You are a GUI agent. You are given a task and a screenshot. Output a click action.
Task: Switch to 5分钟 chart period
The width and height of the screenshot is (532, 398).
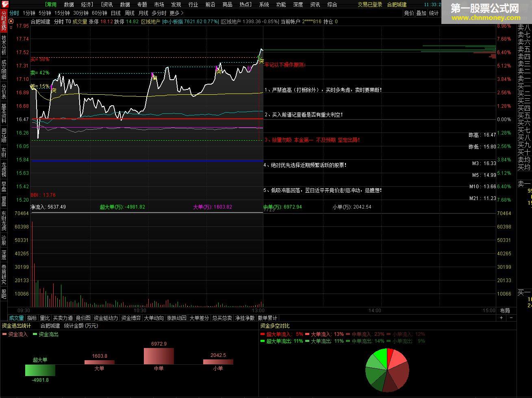(45, 13)
